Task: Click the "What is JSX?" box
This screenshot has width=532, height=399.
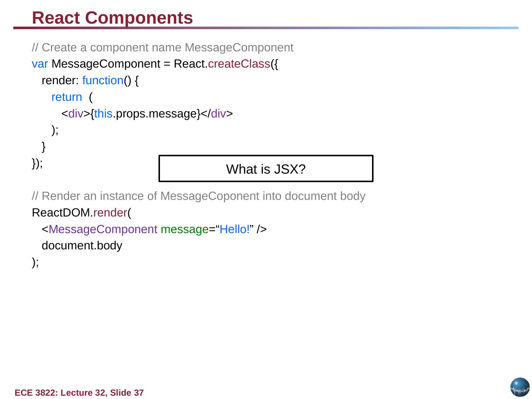Action: pyautogui.click(x=266, y=169)
